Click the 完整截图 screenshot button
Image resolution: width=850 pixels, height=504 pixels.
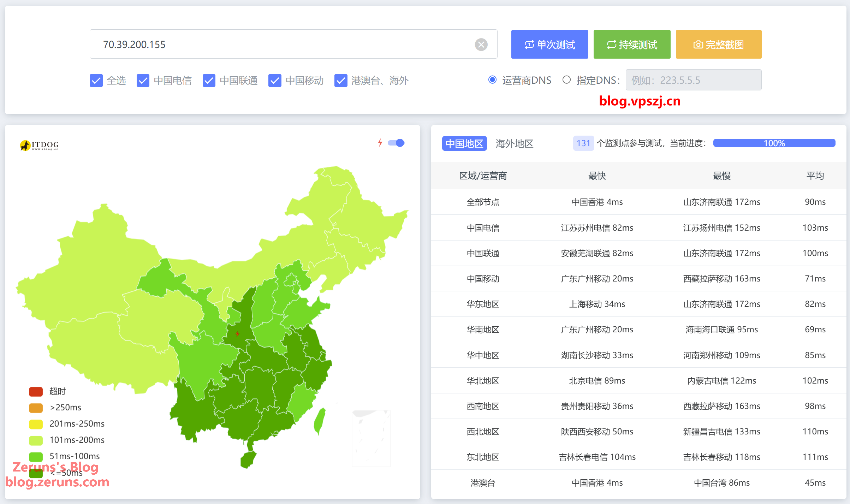718,45
